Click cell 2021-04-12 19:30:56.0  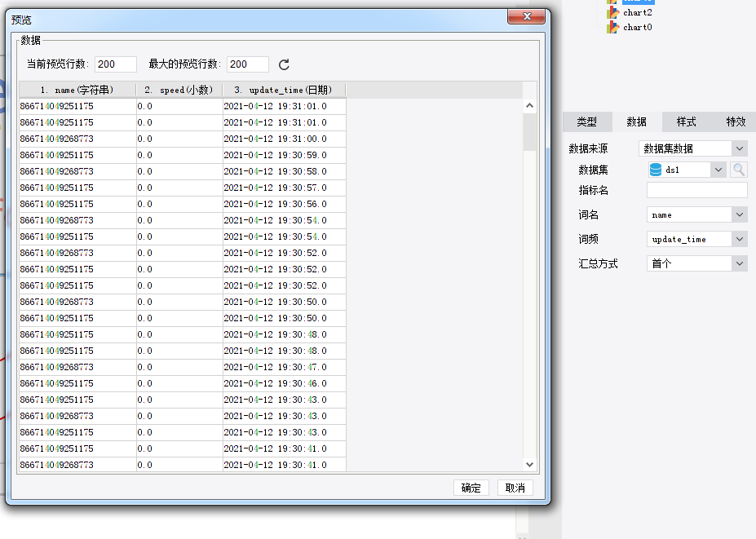coord(285,205)
